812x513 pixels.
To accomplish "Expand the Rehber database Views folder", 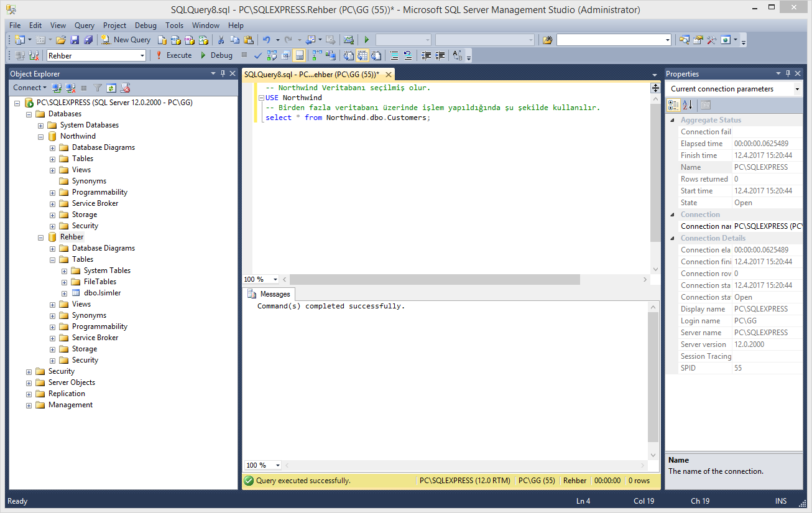I will click(x=52, y=304).
